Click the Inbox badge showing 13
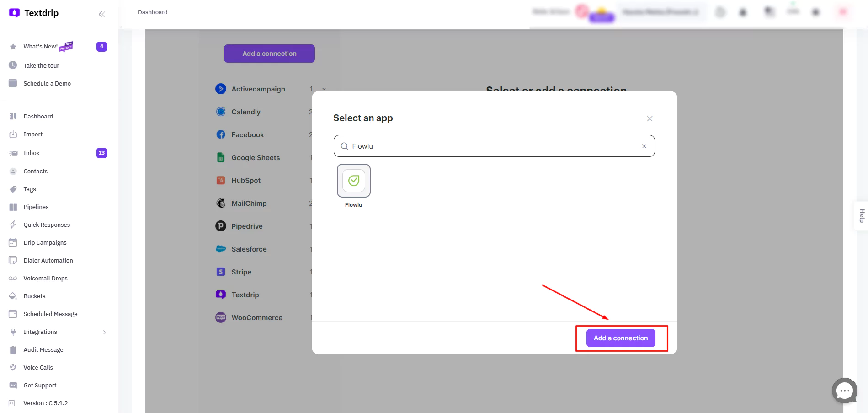Image resolution: width=868 pixels, height=413 pixels. (x=101, y=153)
